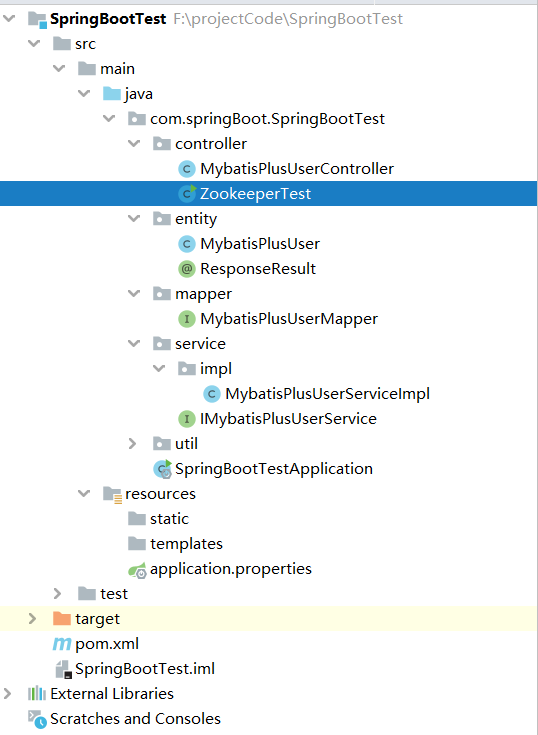This screenshot has width=538, height=735.
Task: Collapse the com.springBoot.SpringBootTest package
Action: tap(109, 119)
